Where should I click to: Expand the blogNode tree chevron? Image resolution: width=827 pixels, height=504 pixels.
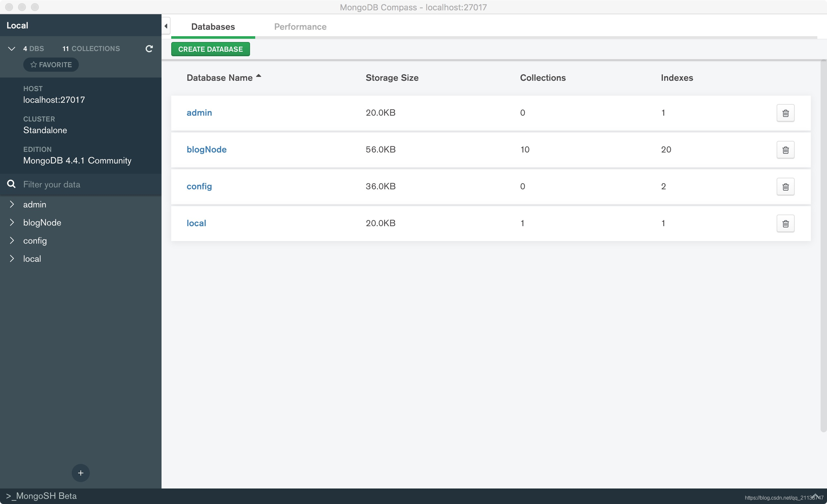[x=12, y=223]
